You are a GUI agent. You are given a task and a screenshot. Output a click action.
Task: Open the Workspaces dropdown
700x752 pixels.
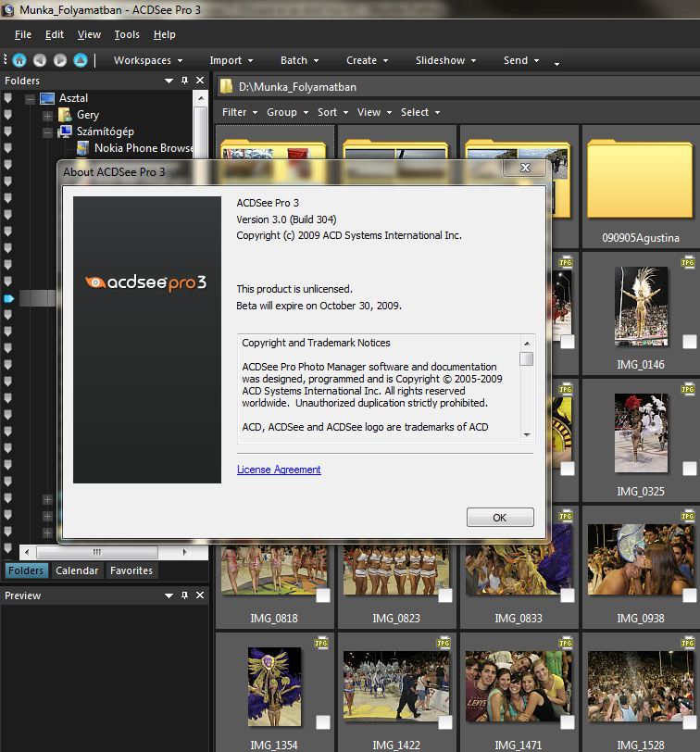tap(147, 60)
